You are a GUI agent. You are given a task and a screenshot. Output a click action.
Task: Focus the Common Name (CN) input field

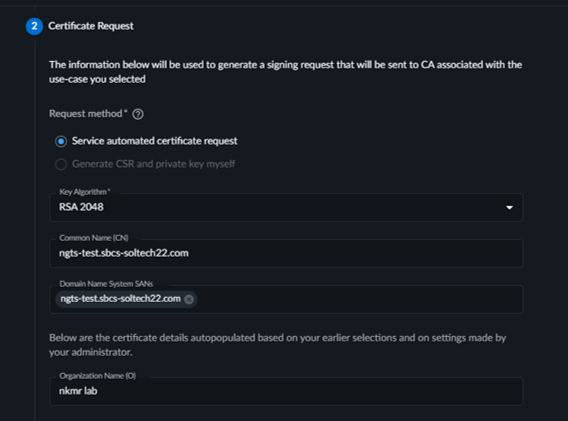[x=286, y=253]
